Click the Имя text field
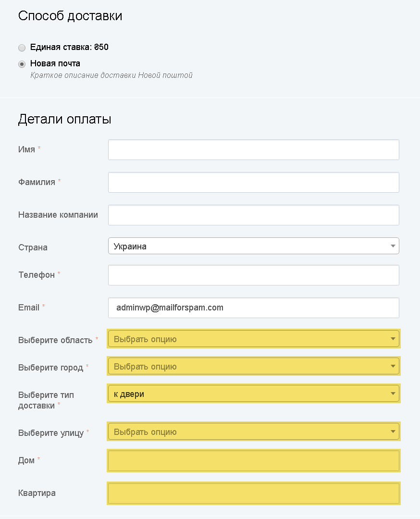Screen dimensions: 420x519 click(254, 149)
